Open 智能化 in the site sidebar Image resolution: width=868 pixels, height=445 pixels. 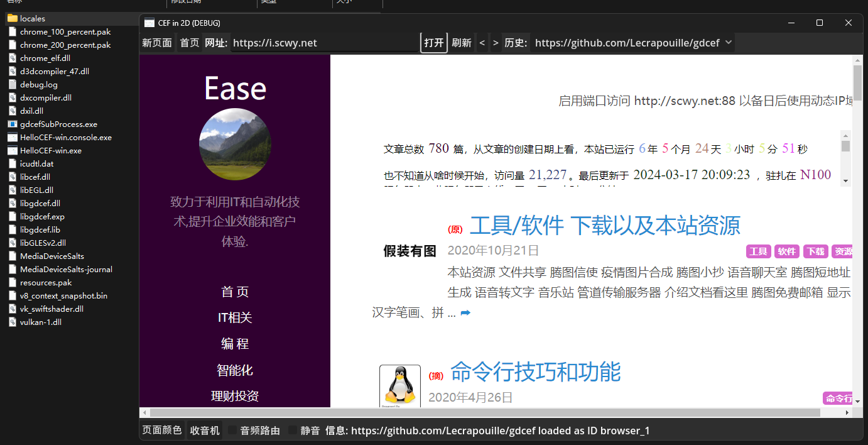coord(235,370)
